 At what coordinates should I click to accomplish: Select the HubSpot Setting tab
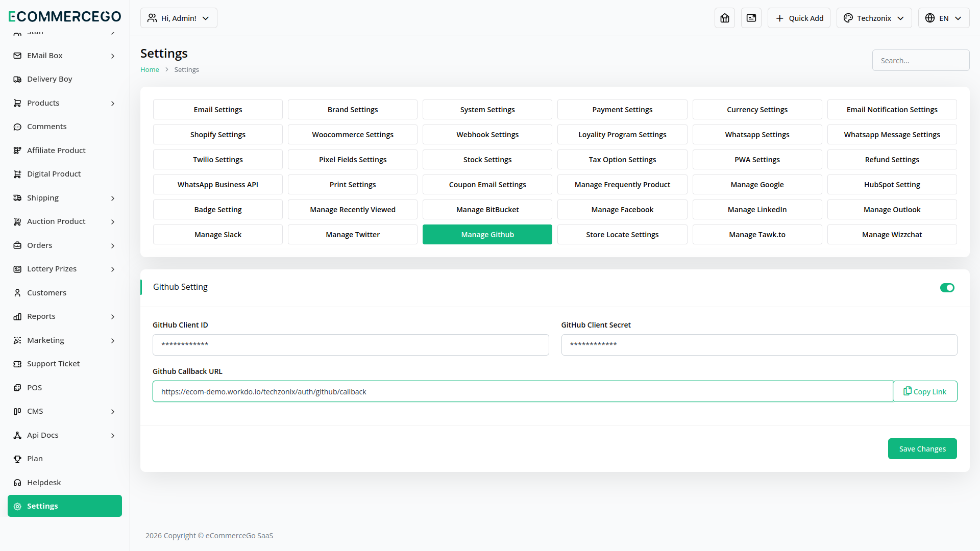(892, 185)
